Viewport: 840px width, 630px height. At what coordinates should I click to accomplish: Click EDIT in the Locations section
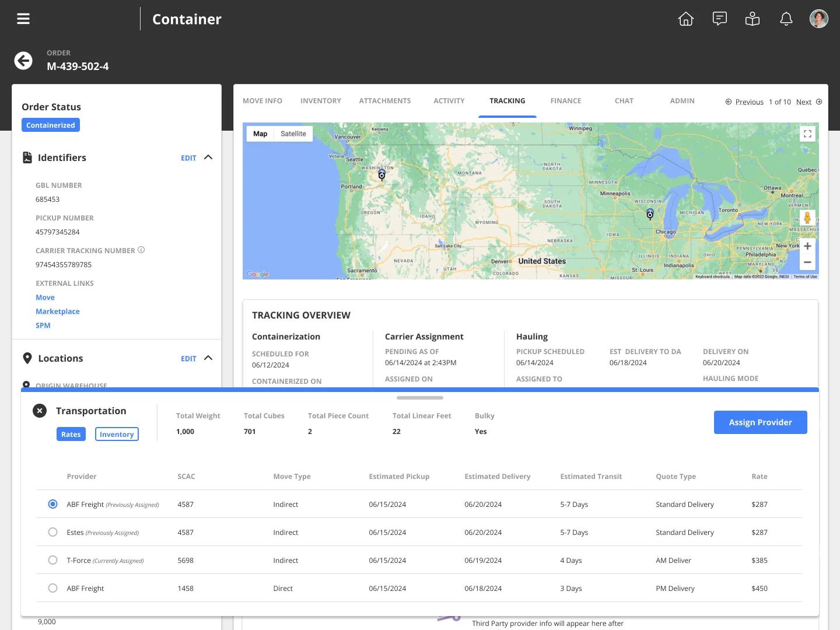188,359
